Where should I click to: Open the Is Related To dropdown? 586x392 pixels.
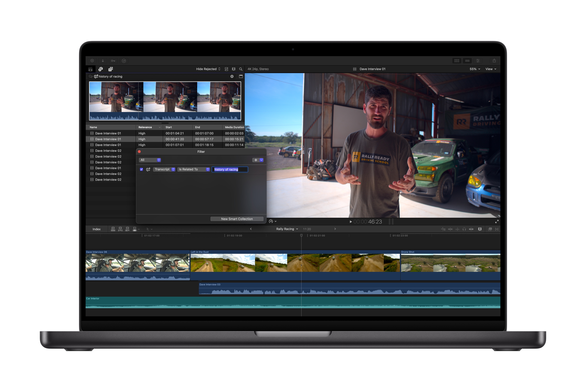[194, 169]
